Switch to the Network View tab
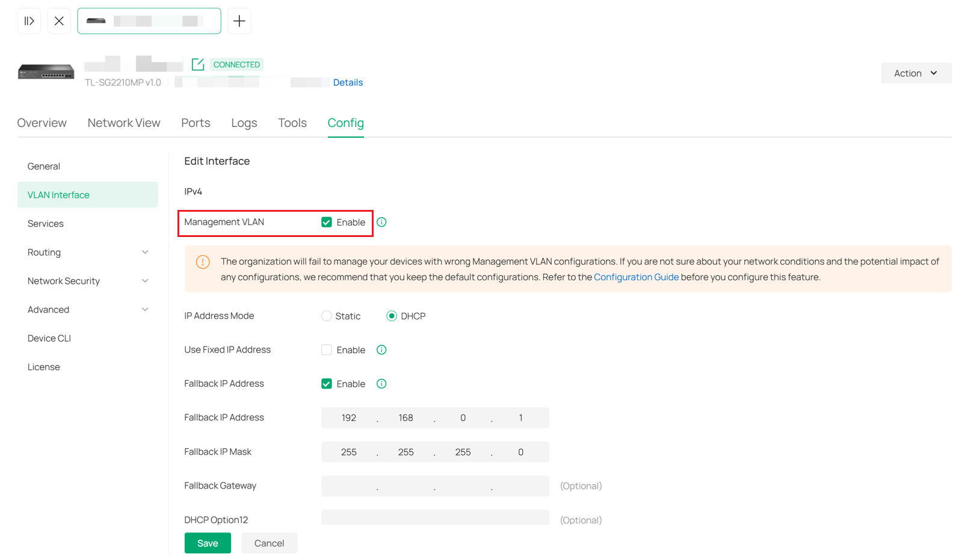The width and height of the screenshot is (959, 560). 124,123
